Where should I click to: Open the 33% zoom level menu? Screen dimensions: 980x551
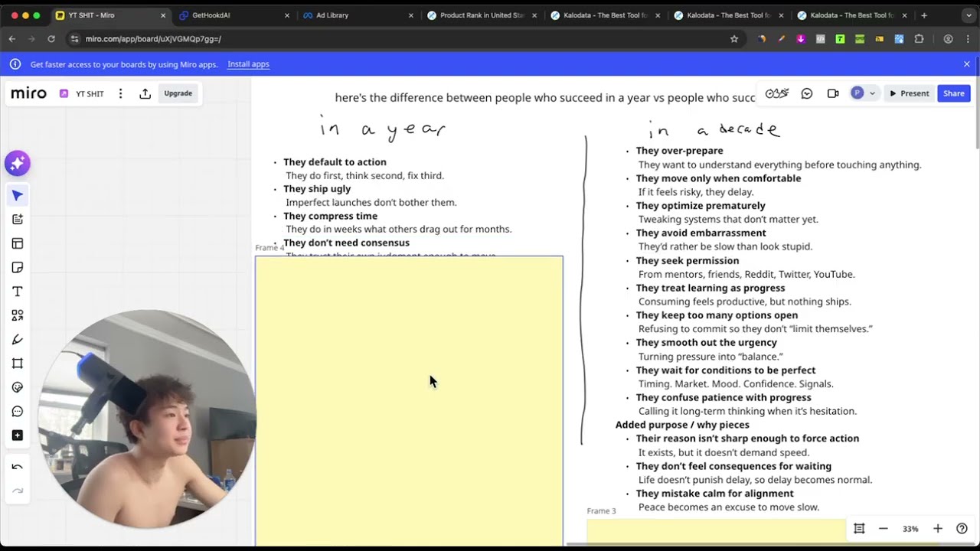pos(910,529)
